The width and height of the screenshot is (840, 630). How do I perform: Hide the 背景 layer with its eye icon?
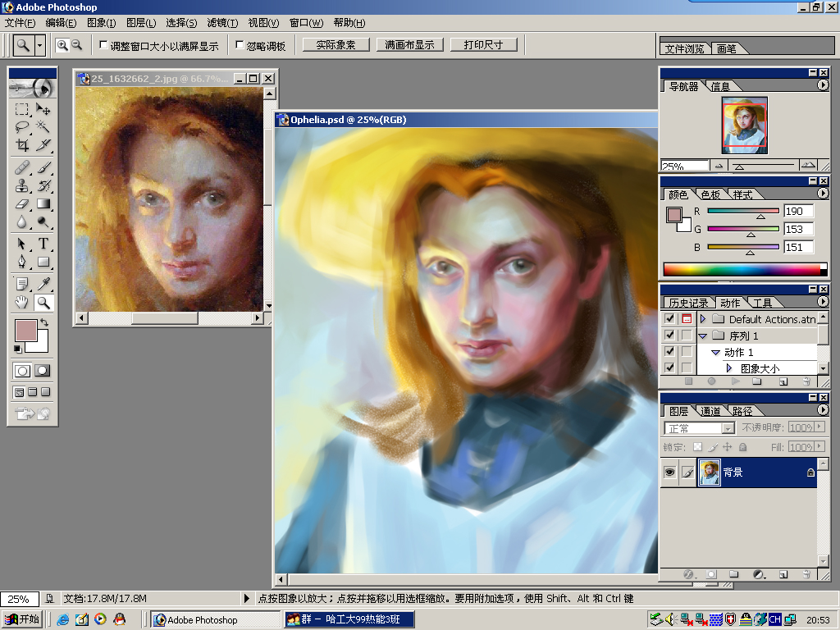pyautogui.click(x=669, y=472)
